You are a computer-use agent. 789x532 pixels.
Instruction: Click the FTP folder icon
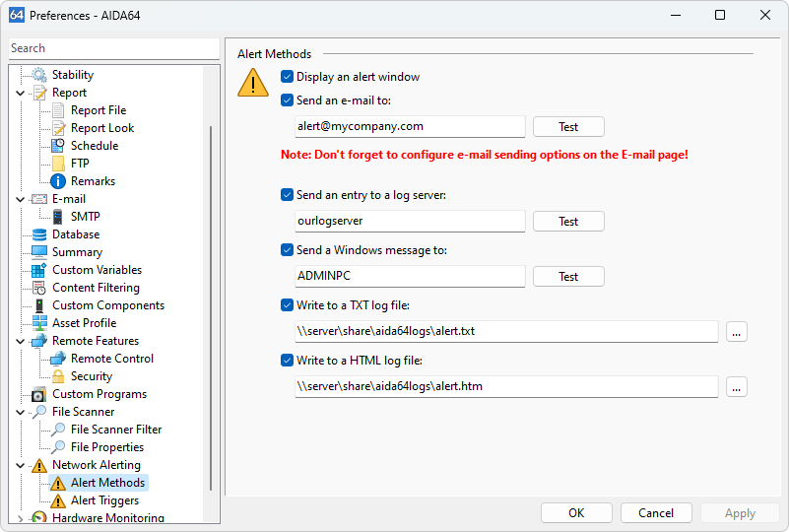[58, 164]
